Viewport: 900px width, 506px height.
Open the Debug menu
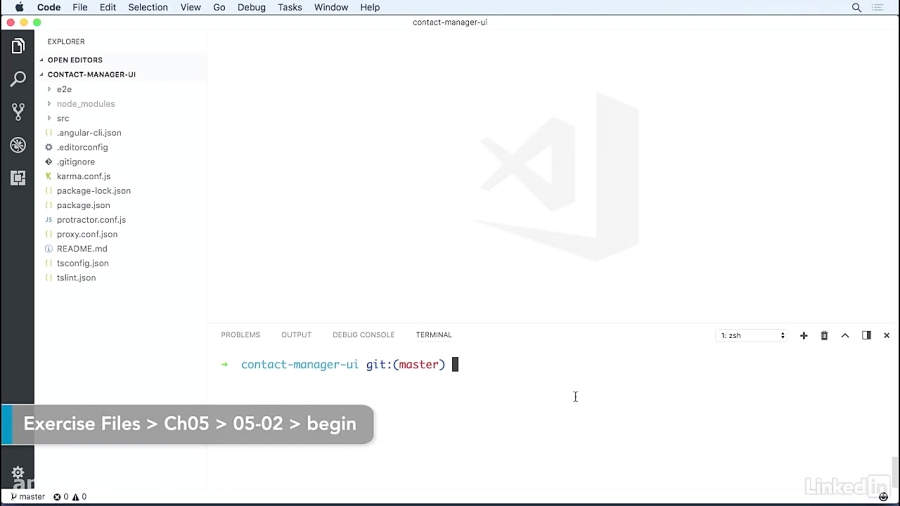(251, 7)
